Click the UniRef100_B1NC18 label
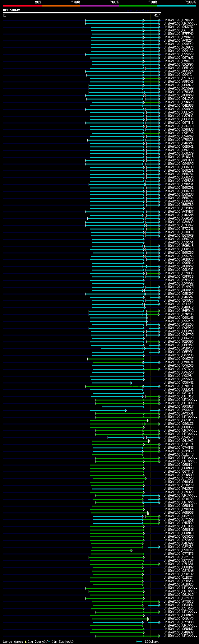 pos(178,157)
